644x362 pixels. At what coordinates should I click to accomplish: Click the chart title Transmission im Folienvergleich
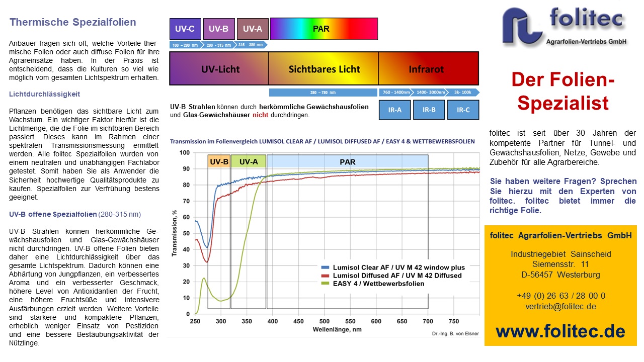pos(322,141)
